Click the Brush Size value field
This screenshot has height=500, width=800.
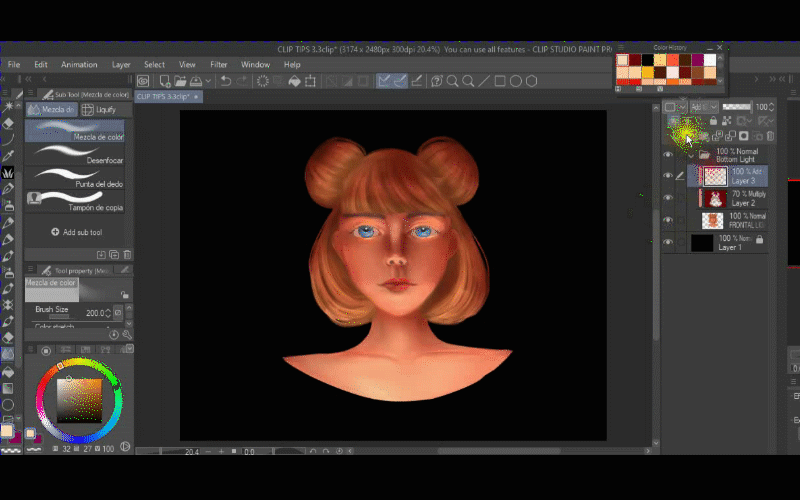pos(93,313)
